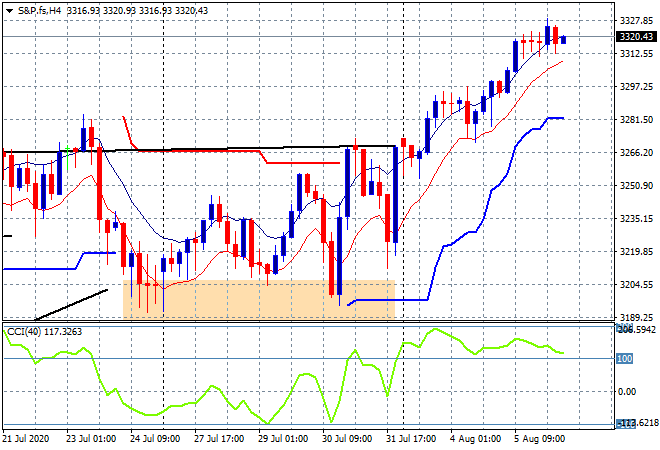Click the 23 Jul 01:00 time label
Viewport: 660px width, 450px height.
point(91,439)
